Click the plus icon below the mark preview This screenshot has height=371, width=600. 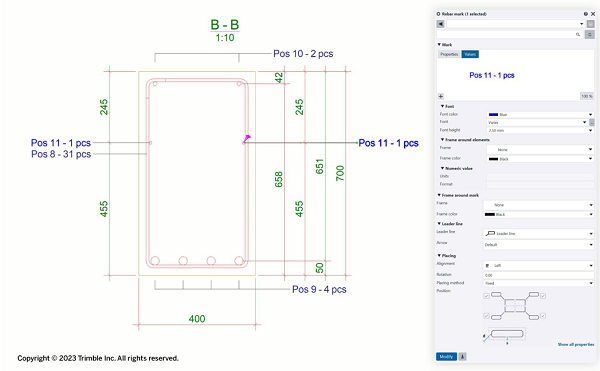point(441,96)
